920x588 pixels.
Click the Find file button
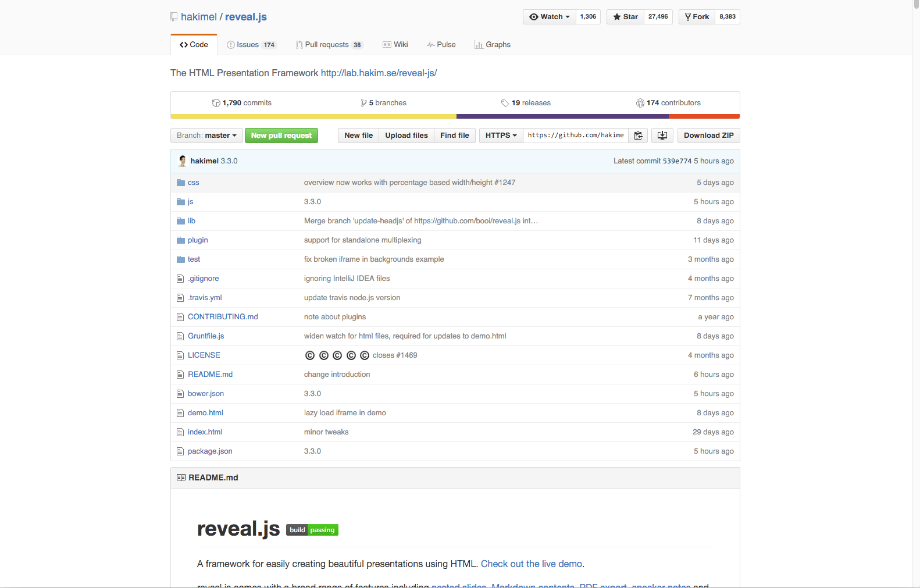click(x=455, y=136)
